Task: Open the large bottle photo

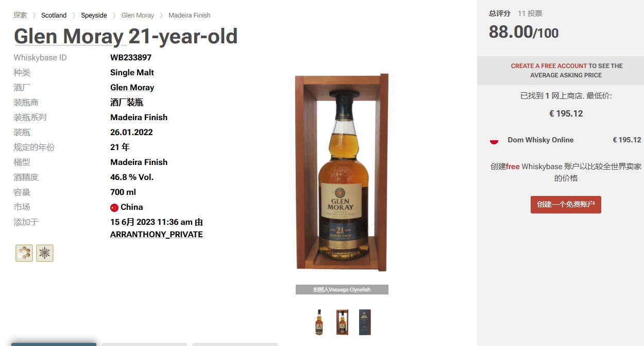Action: click(342, 172)
